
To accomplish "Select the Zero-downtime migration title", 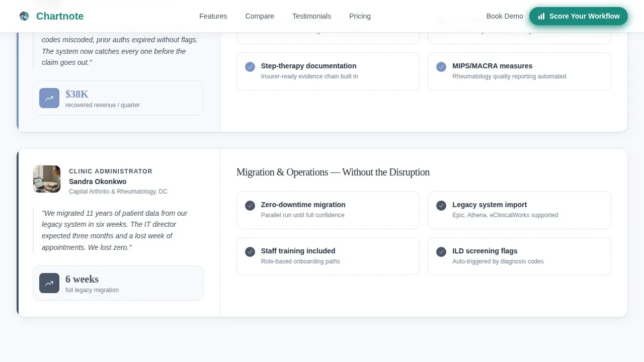I will click(303, 205).
